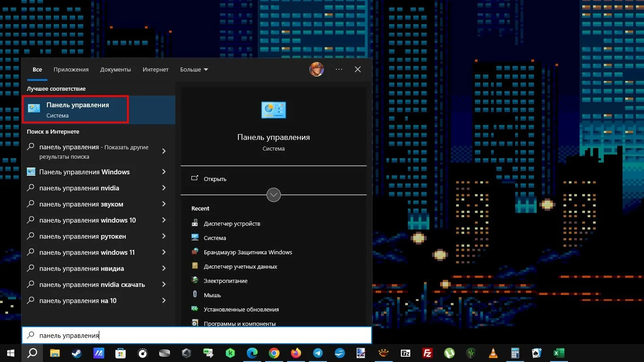
Task: Open Calculator from the taskbar
Action: tap(515, 353)
